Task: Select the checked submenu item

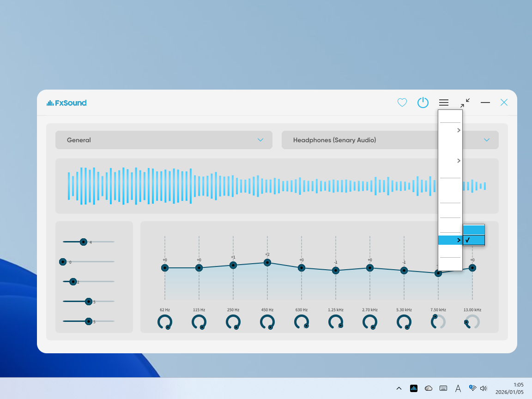Action: pyautogui.click(x=474, y=240)
